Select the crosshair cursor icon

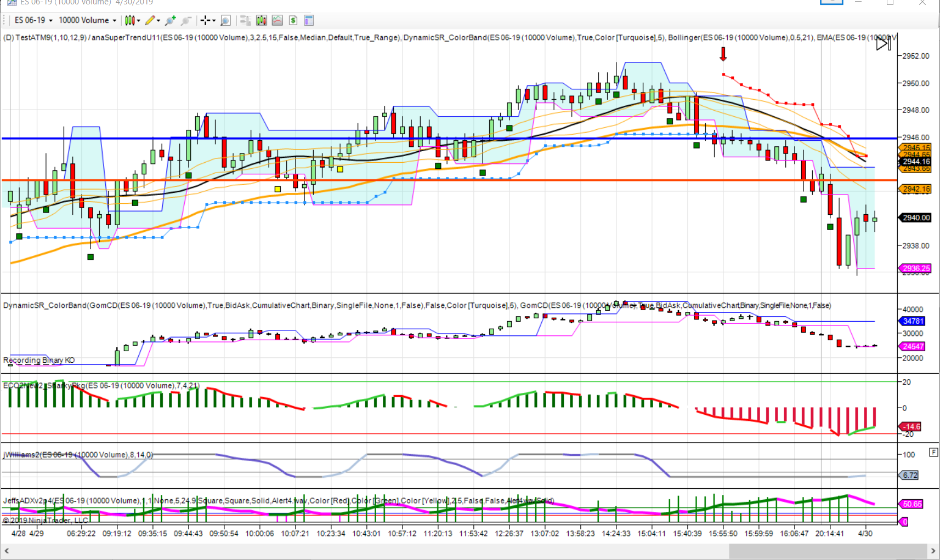click(x=205, y=20)
